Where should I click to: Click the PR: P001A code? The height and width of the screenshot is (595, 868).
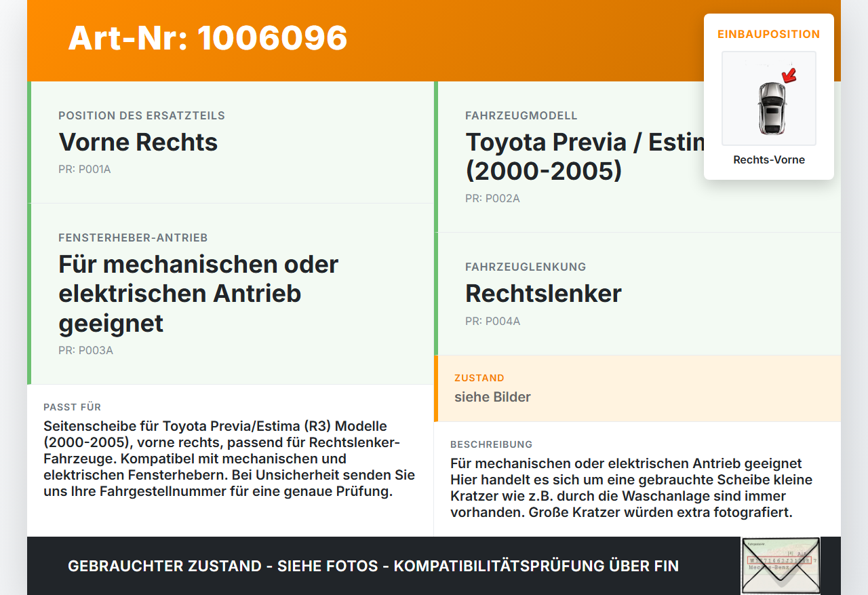coord(85,170)
